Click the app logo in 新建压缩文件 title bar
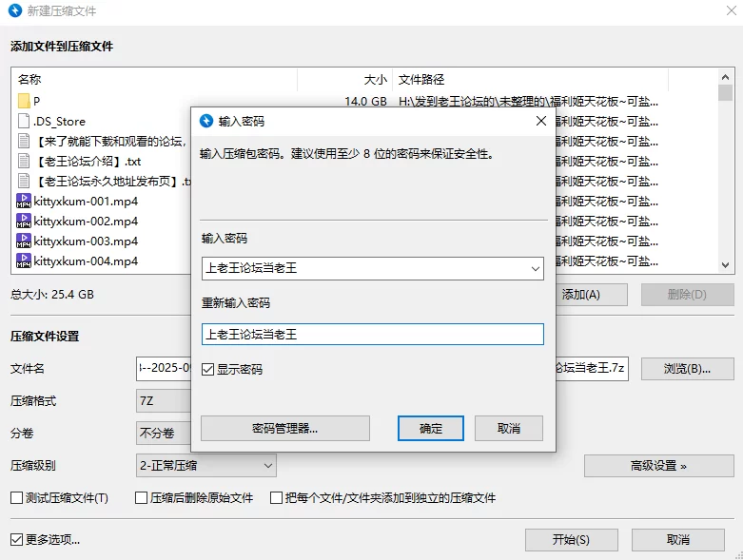Screen dimensions: 743x560 15,10
